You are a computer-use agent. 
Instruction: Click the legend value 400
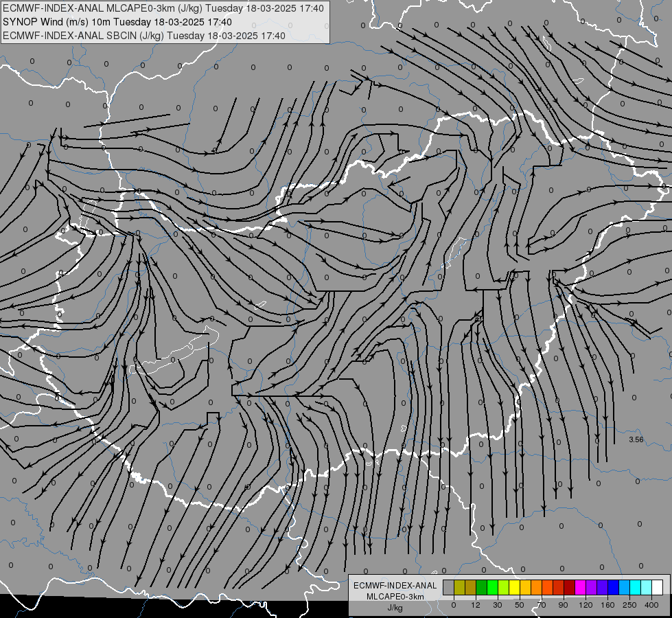[651, 605]
